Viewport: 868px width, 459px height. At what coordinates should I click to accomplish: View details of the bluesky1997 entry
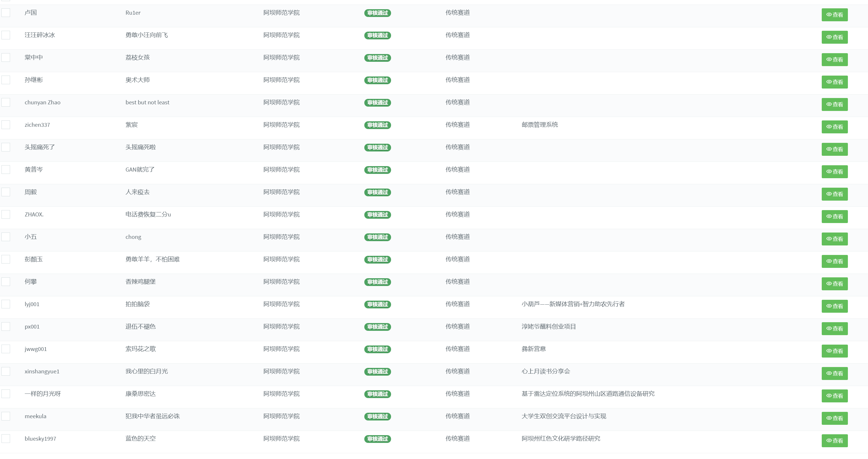[x=834, y=441]
